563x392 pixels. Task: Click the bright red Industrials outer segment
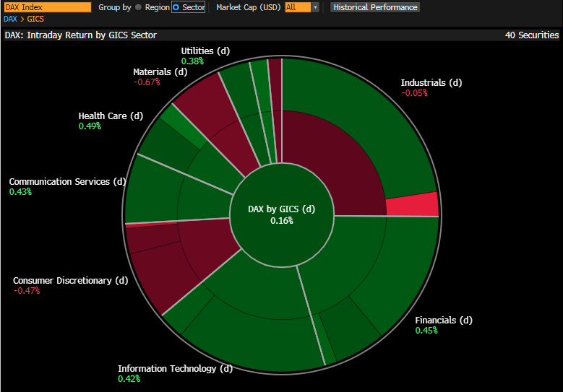[x=413, y=205]
